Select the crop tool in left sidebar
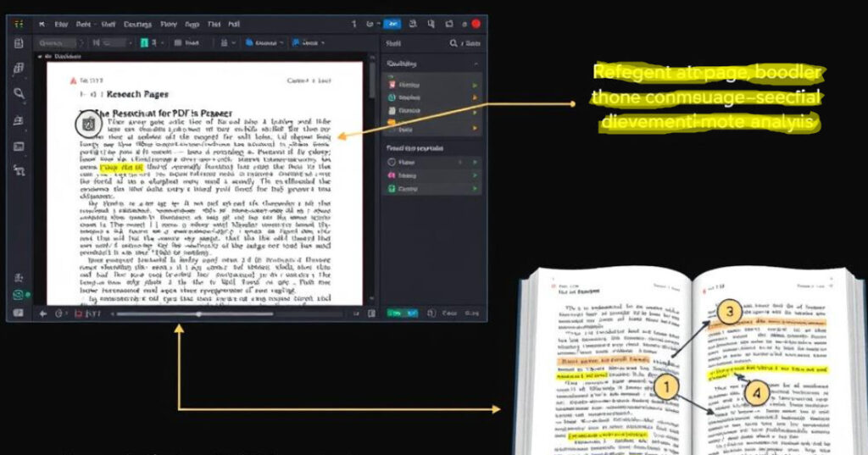Image resolution: width=868 pixels, height=455 pixels. pyautogui.click(x=19, y=170)
